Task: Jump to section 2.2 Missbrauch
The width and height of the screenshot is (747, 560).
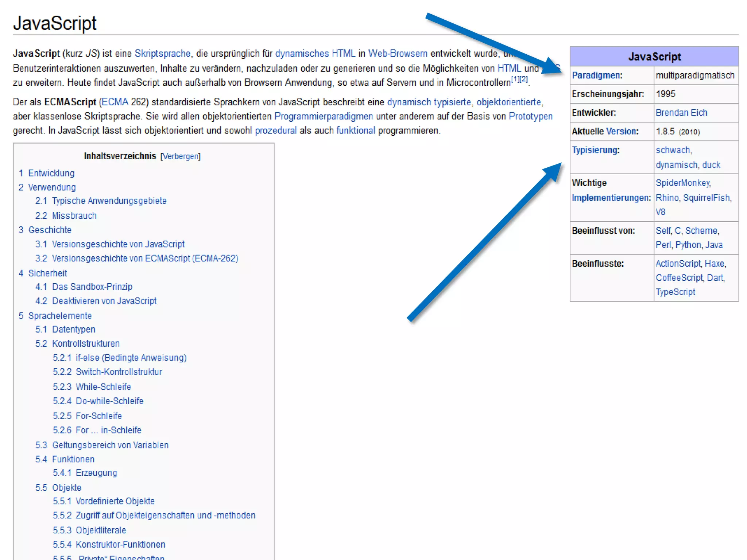Action: [74, 216]
